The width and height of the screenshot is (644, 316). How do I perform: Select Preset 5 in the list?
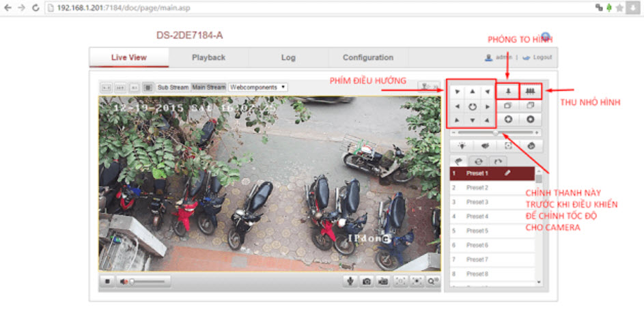coord(492,231)
